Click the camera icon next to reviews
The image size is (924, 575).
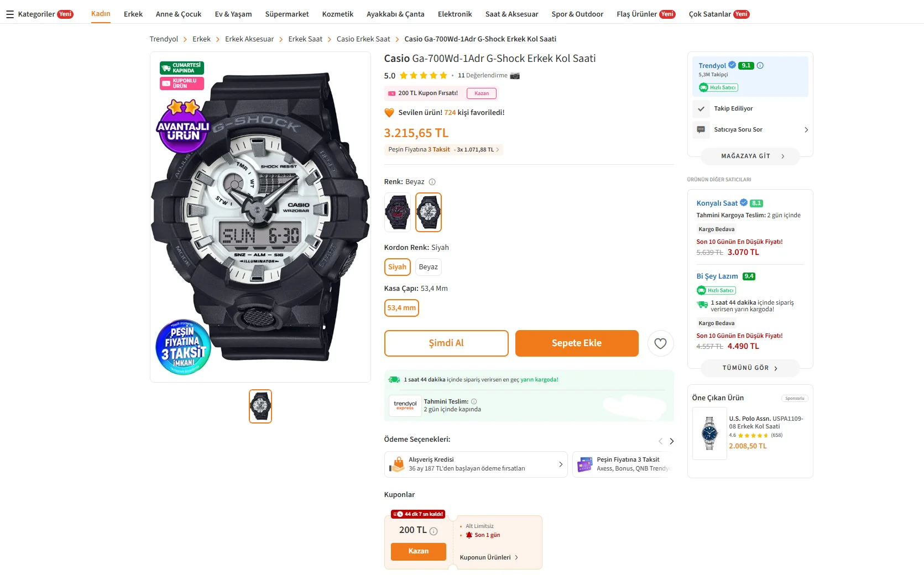pos(515,76)
